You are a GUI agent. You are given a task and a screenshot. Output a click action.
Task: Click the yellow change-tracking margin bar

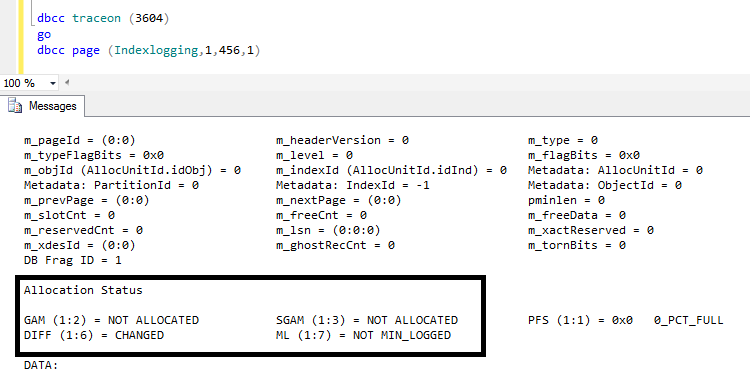pyautogui.click(x=21, y=37)
